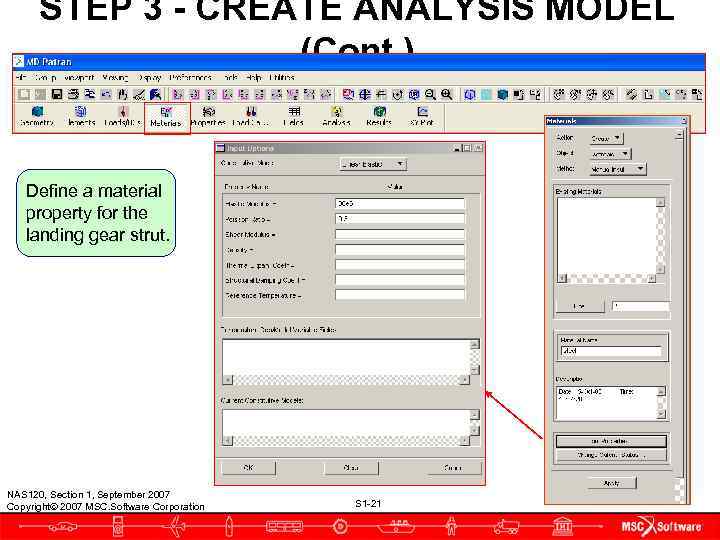
Task: Click the cyan square render icon
Action: coord(486,95)
